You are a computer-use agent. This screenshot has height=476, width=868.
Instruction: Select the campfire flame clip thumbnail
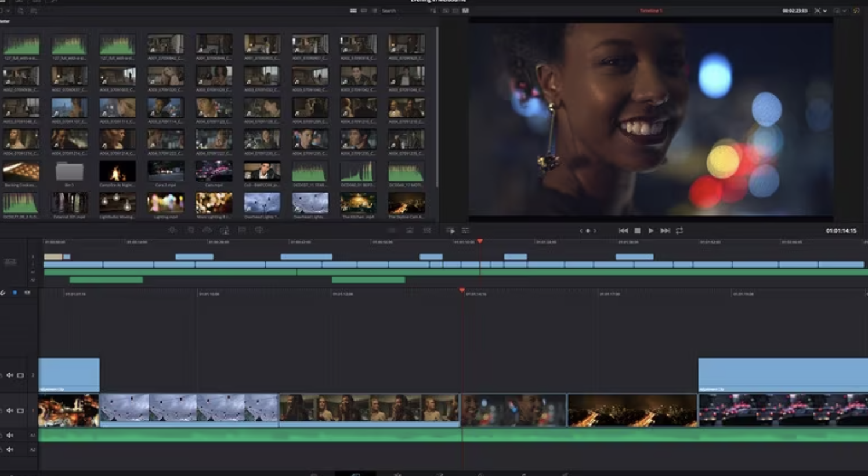click(117, 171)
